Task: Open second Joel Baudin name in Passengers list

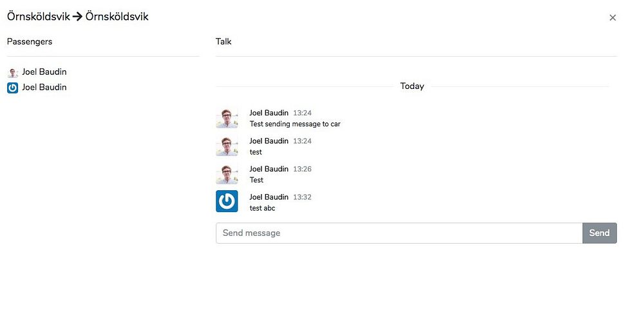Action: (x=44, y=87)
